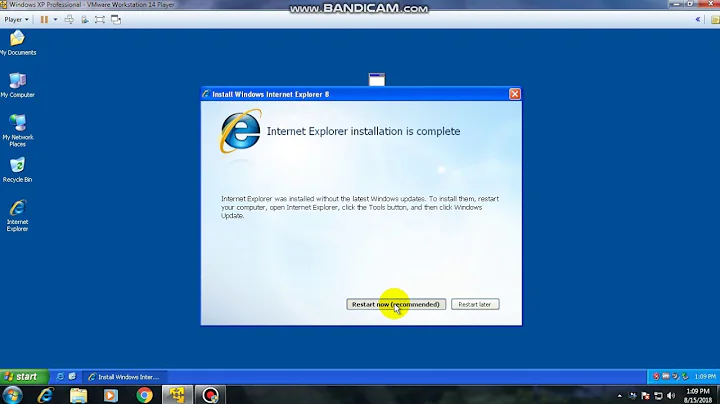Collapse VMware sidebar using chevron arrow
This screenshot has width=720, height=404.
click(698, 19)
